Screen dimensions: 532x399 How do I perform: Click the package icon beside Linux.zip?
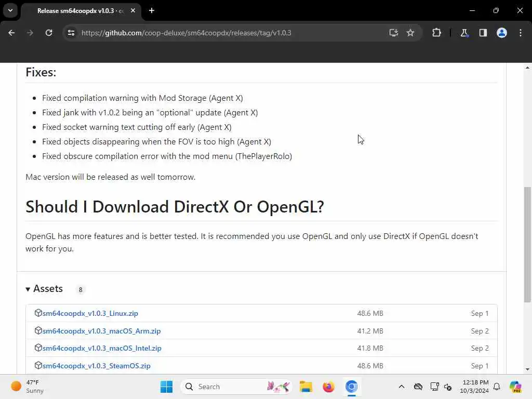coord(38,313)
